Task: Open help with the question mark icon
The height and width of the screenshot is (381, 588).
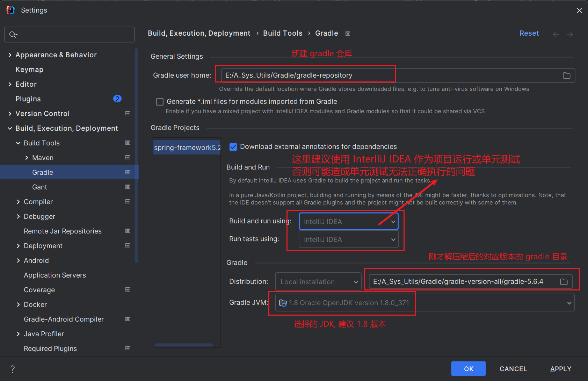Action: 13,369
